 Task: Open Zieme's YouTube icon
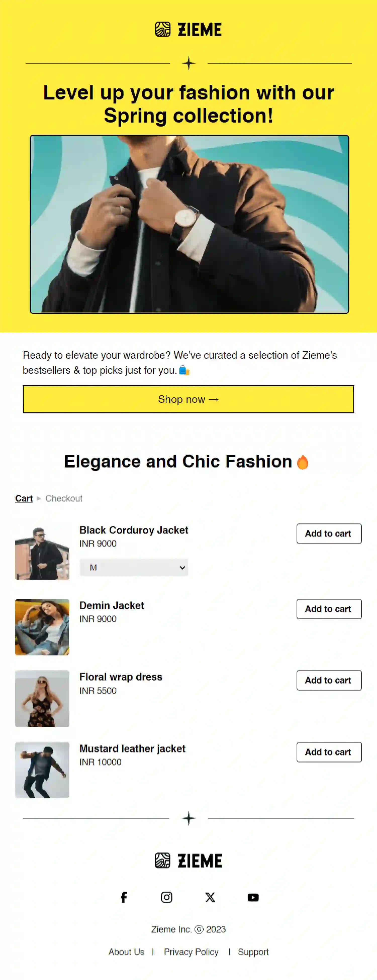click(x=253, y=897)
